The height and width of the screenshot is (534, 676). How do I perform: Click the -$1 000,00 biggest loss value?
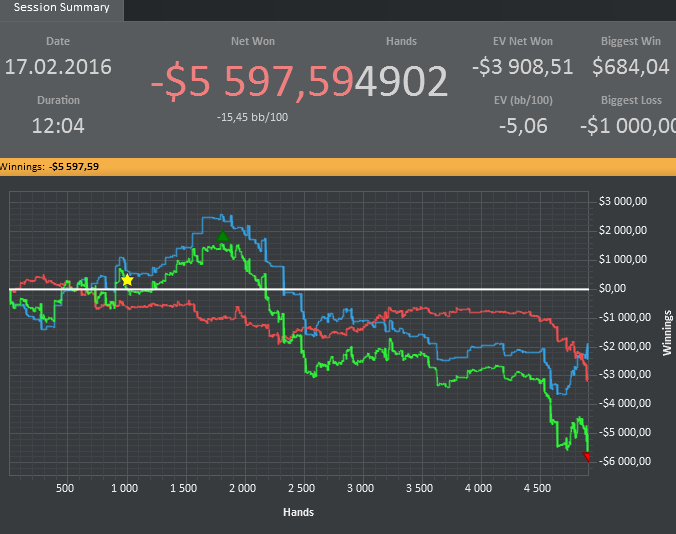(628, 126)
